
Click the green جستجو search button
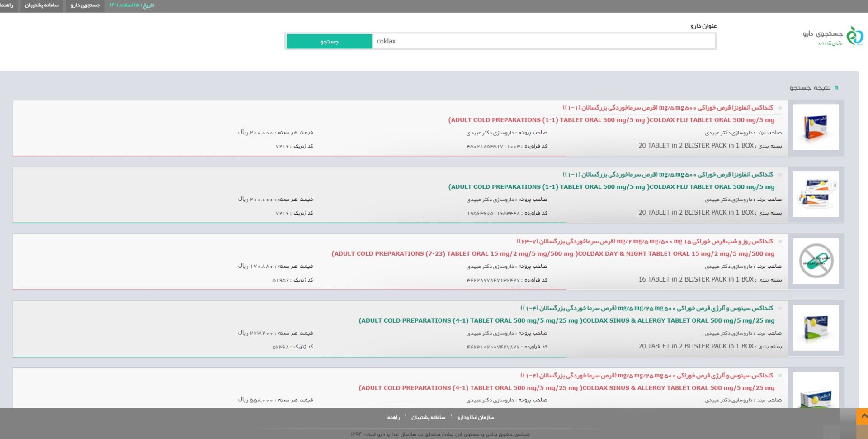pos(329,41)
